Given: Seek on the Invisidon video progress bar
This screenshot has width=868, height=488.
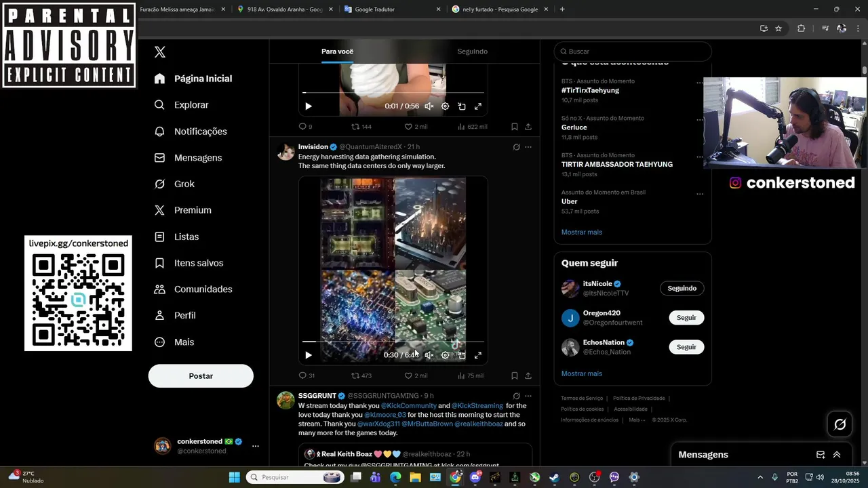Looking at the screenshot, I should point(393,342).
